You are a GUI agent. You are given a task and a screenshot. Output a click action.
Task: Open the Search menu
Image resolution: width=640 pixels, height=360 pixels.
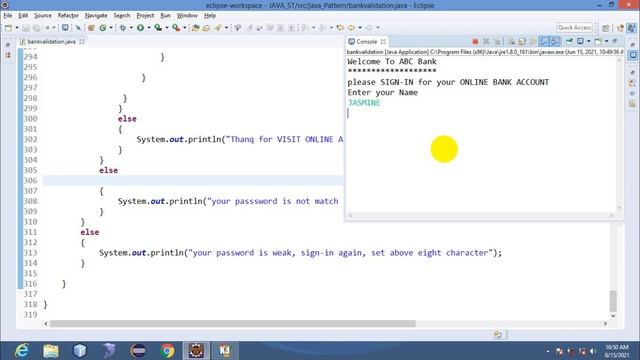click(122, 16)
